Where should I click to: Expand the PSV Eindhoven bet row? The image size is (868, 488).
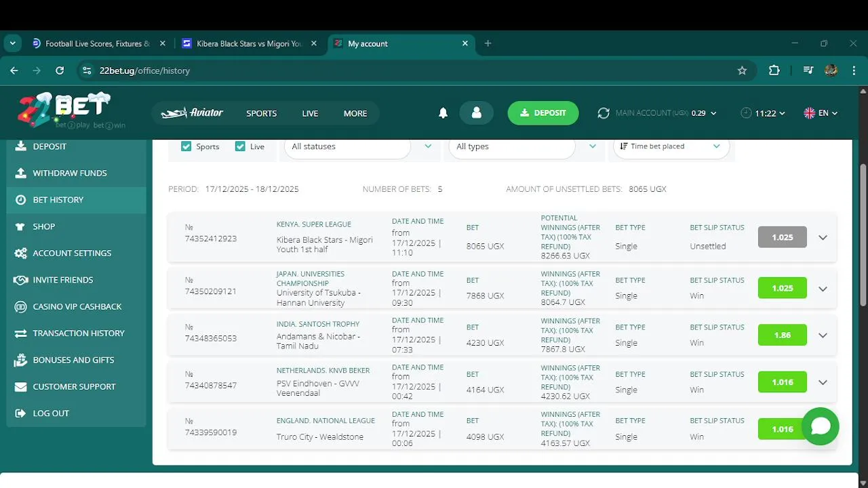[823, 382]
